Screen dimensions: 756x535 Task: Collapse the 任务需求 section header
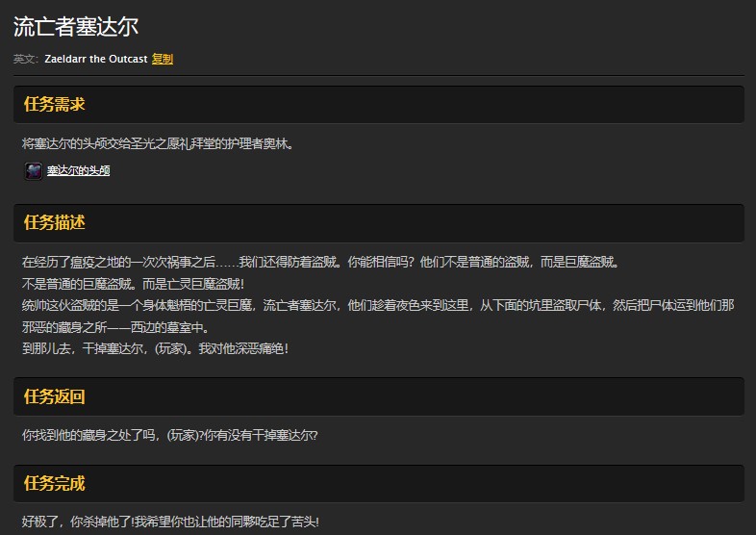(x=55, y=104)
